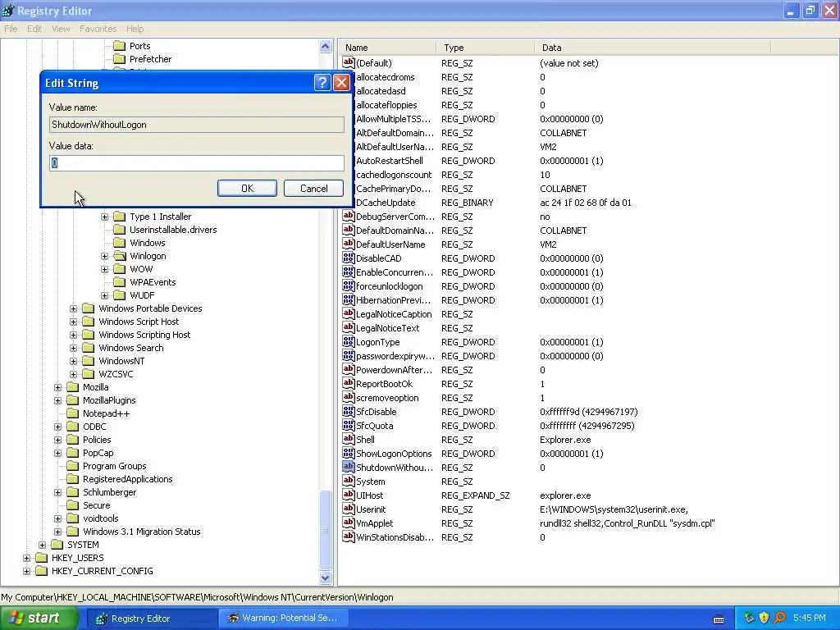
Task: Click the taskbar clock showing 5:45 PM
Action: (x=810, y=619)
